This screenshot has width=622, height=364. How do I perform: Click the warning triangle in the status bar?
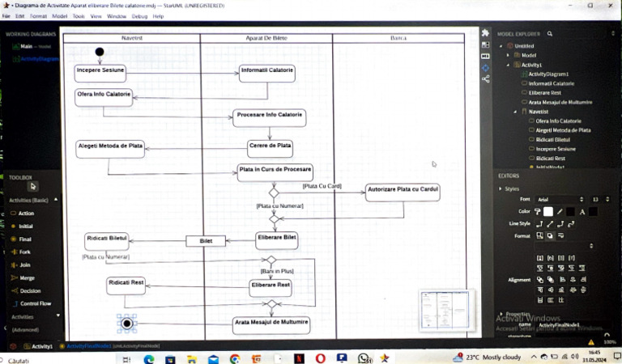tap(591, 342)
